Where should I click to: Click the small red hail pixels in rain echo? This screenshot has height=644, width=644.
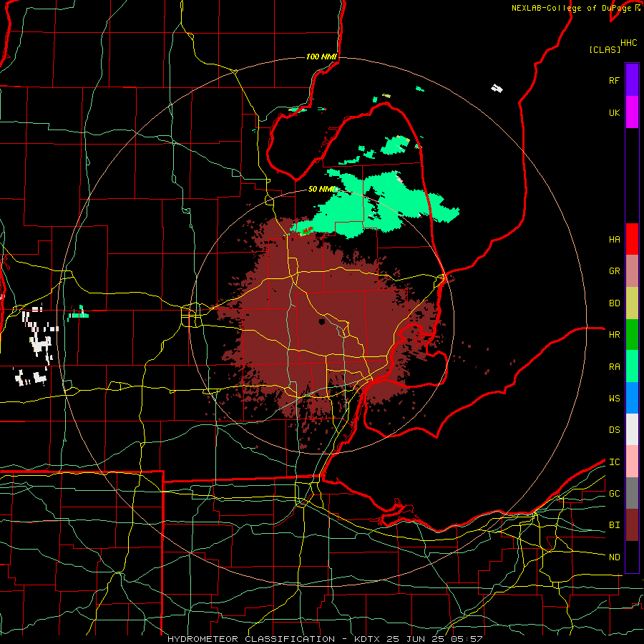[x=307, y=231]
